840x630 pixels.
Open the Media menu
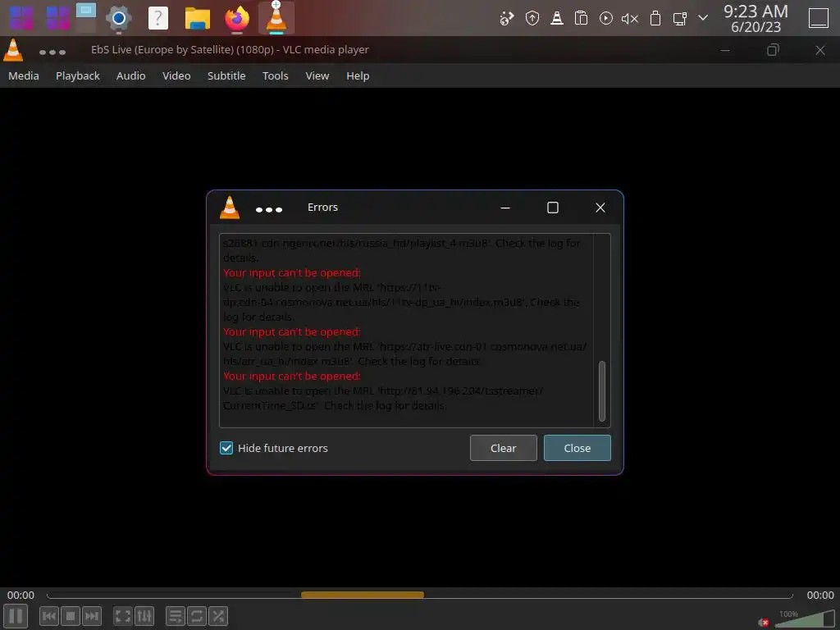(24, 75)
